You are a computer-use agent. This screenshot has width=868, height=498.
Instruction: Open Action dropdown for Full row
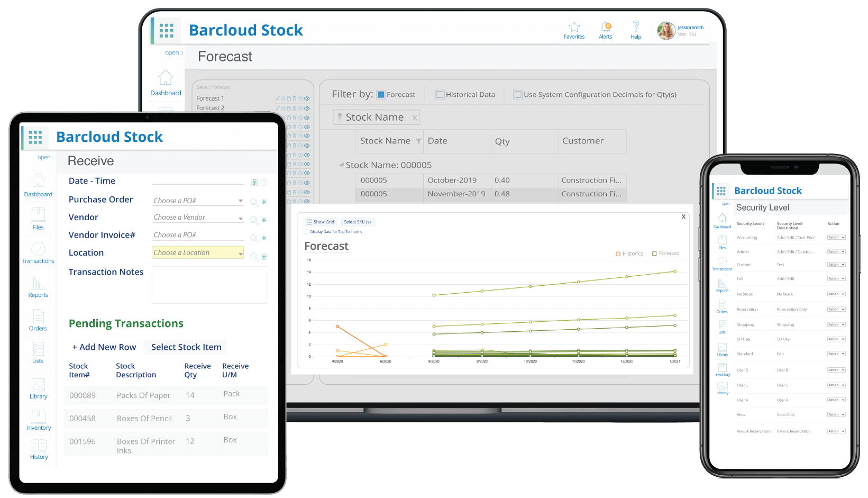(x=836, y=278)
